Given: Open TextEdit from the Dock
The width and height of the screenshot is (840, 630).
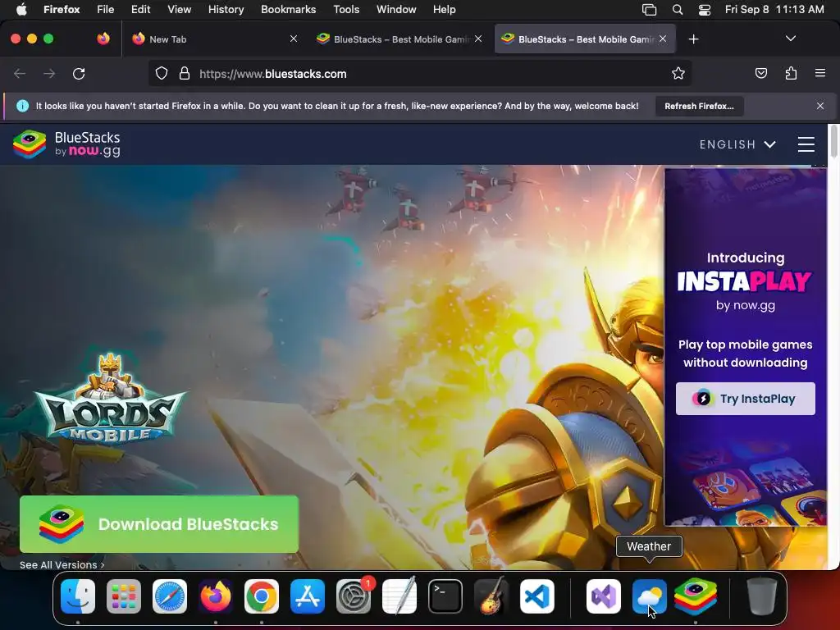Looking at the screenshot, I should coord(399,596).
